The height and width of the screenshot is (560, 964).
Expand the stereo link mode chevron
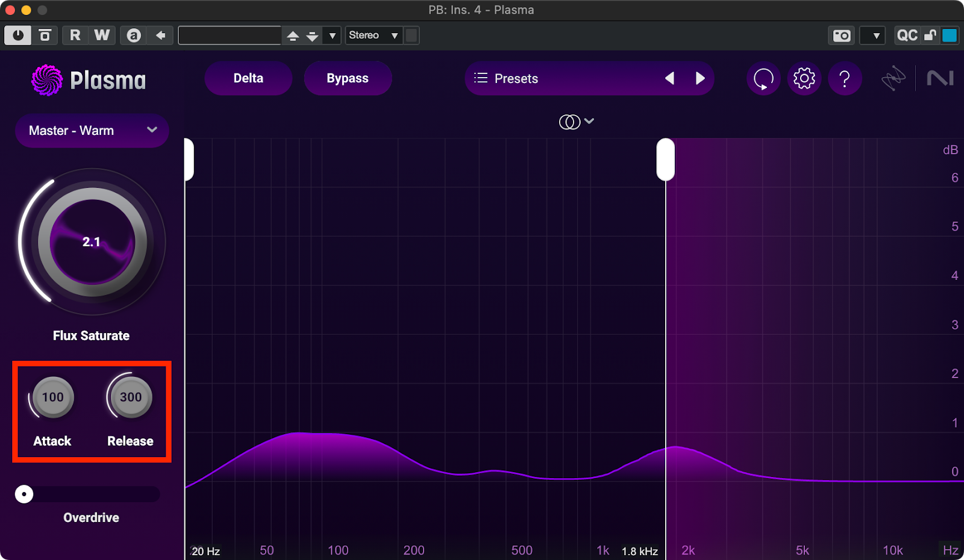tap(589, 121)
